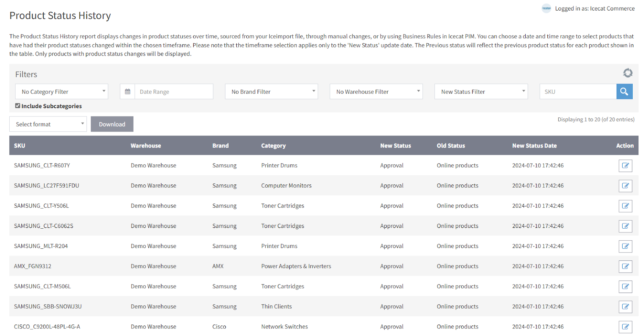This screenshot has height=336, width=644.
Task: Toggle the Include Subcategories checkbox
Action: click(18, 106)
